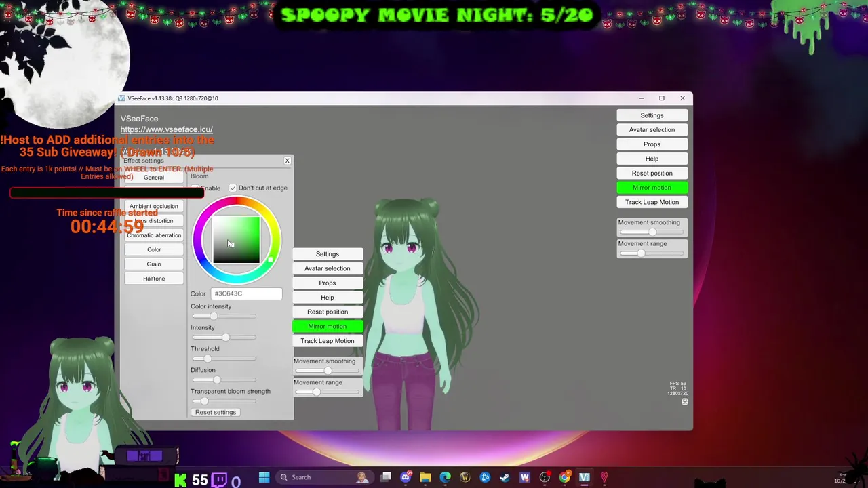
Task: Click Movement smoothing slider in right-side menu
Action: click(x=651, y=232)
